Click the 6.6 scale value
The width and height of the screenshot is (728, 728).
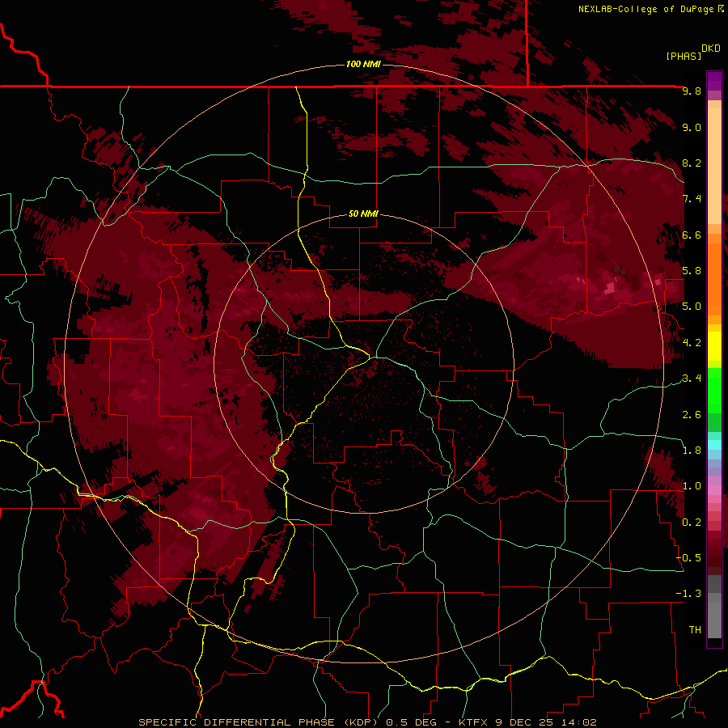[692, 235]
